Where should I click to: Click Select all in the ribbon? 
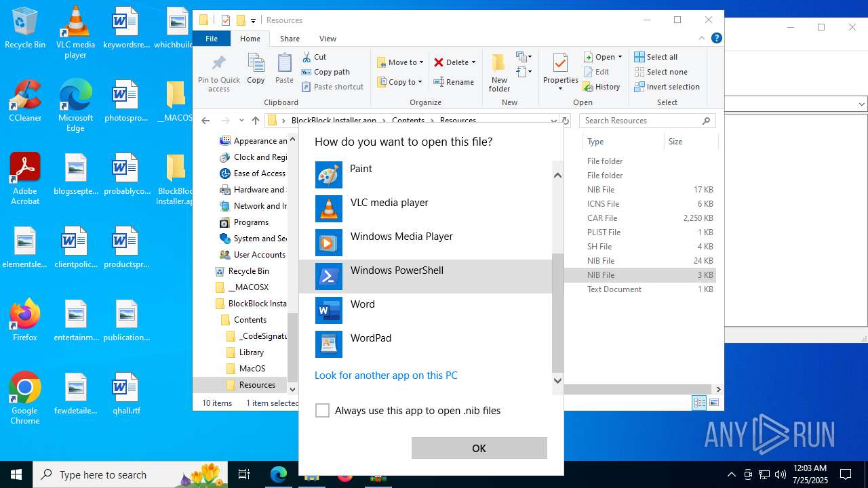[656, 57]
